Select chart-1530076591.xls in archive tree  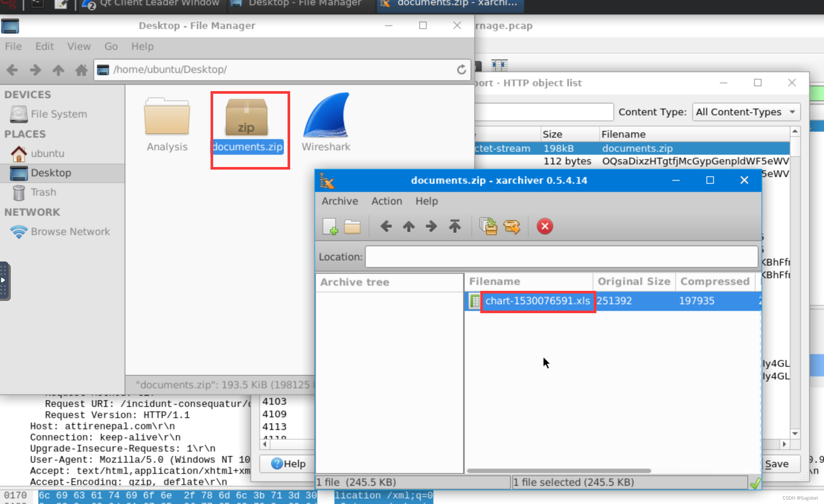coord(537,301)
